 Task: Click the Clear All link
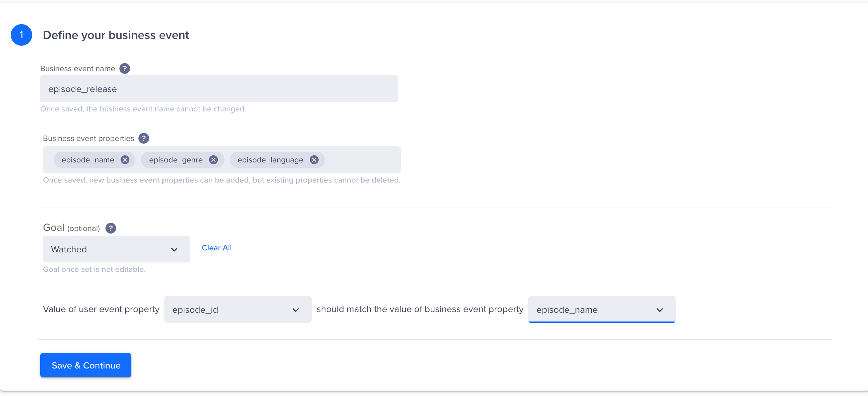click(x=216, y=248)
